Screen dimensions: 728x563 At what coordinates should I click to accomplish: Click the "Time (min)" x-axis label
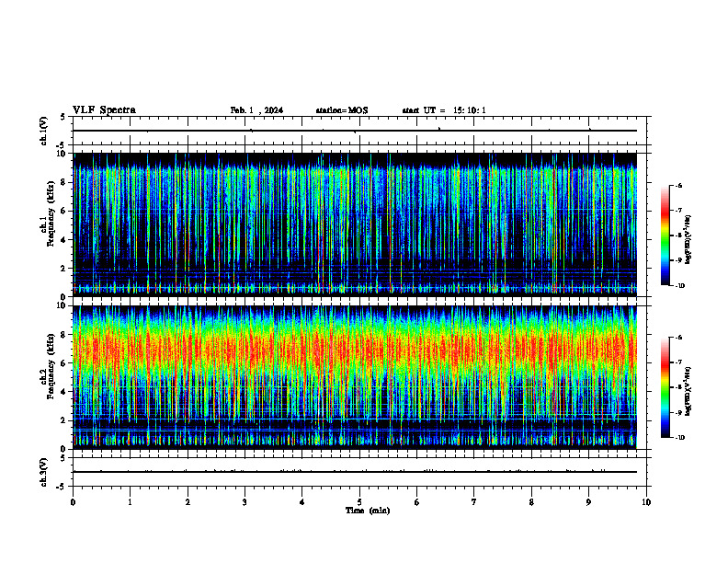[368, 511]
